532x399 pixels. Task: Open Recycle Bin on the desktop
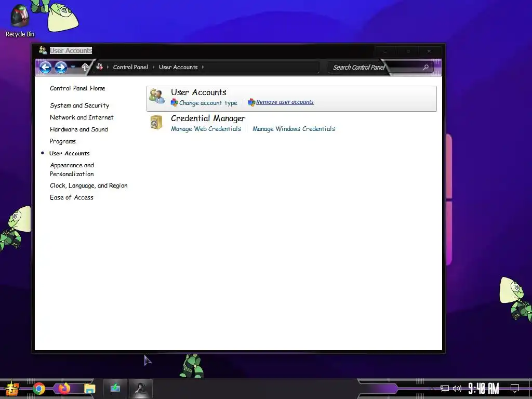coord(20,21)
